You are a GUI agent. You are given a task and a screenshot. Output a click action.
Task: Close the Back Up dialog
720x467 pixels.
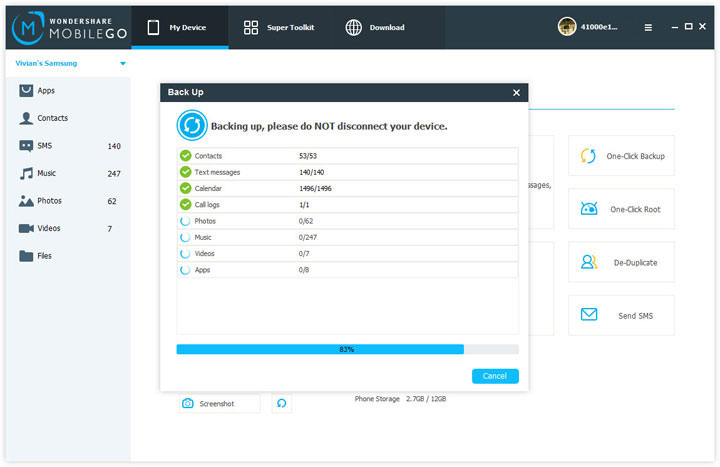pos(516,93)
